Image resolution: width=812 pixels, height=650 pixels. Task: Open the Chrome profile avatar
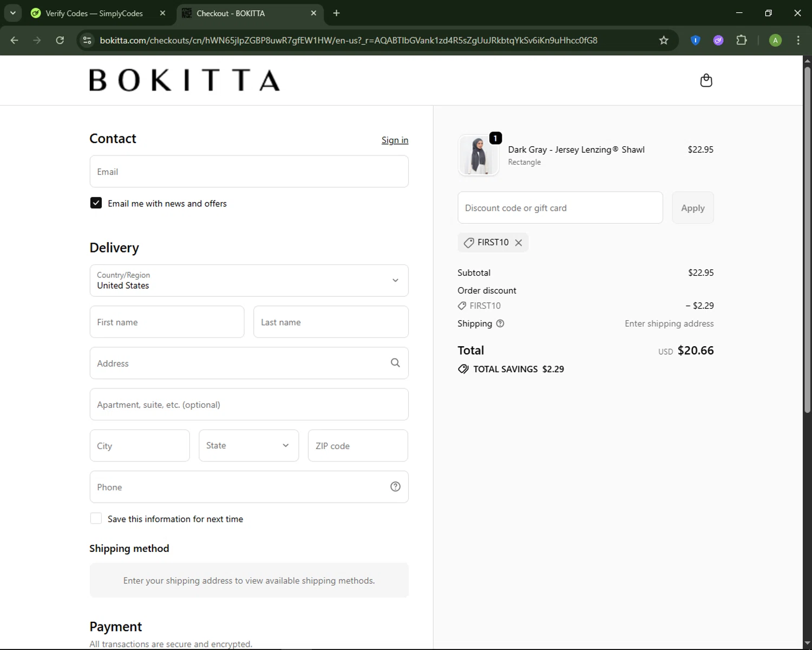click(x=775, y=40)
